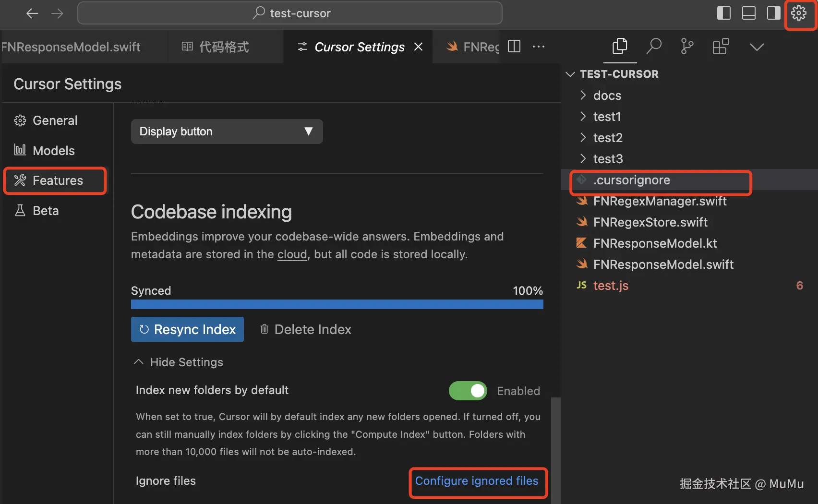Click the Resync Index button
Image resolution: width=818 pixels, height=504 pixels.
[x=187, y=329]
